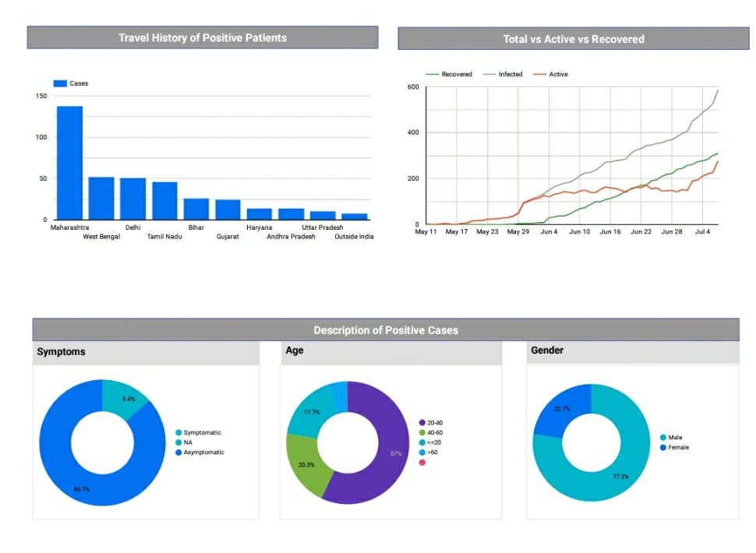Click the Haryana axis label

tap(260, 227)
